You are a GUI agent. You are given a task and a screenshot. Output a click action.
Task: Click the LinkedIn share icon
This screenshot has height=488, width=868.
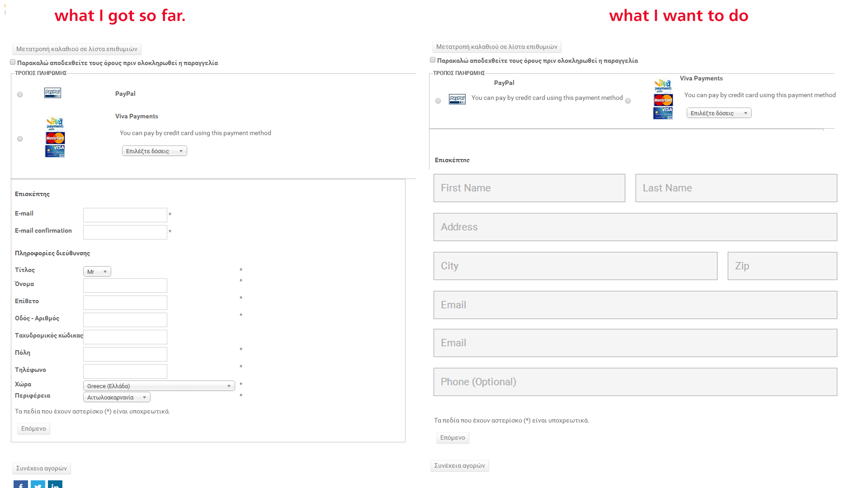pyautogui.click(x=55, y=484)
